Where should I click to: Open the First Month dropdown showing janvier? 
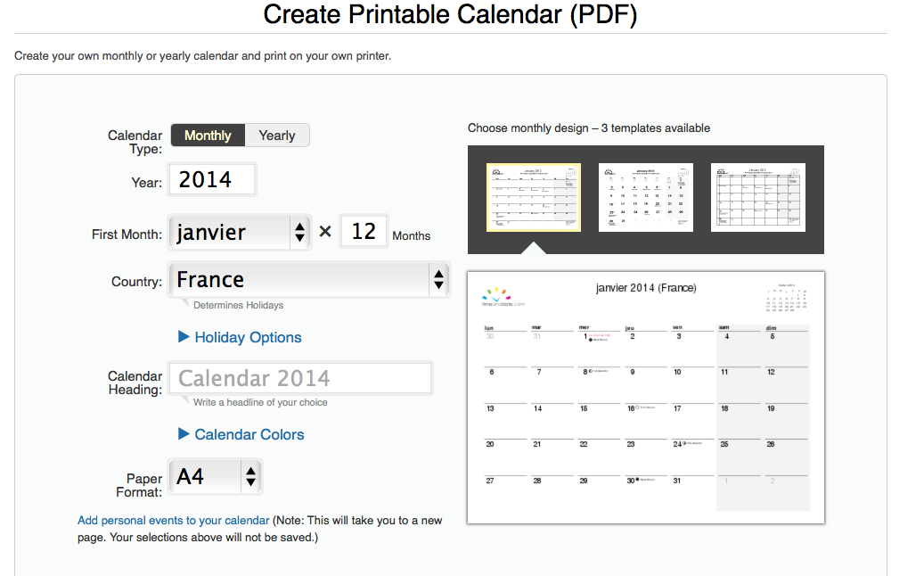click(x=241, y=233)
